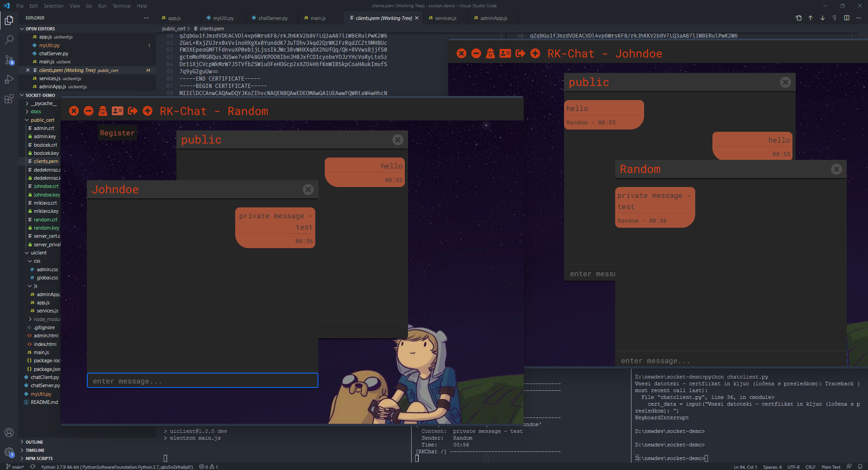Screen dimensions: 868x470
Task: Click the plus icon in RK-Chat Random window
Action: (x=147, y=111)
